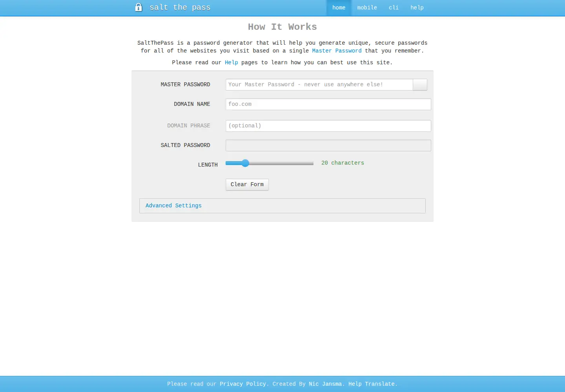Image resolution: width=565 pixels, height=392 pixels.
Task: Switch to the mobile tab
Action: 367,8
